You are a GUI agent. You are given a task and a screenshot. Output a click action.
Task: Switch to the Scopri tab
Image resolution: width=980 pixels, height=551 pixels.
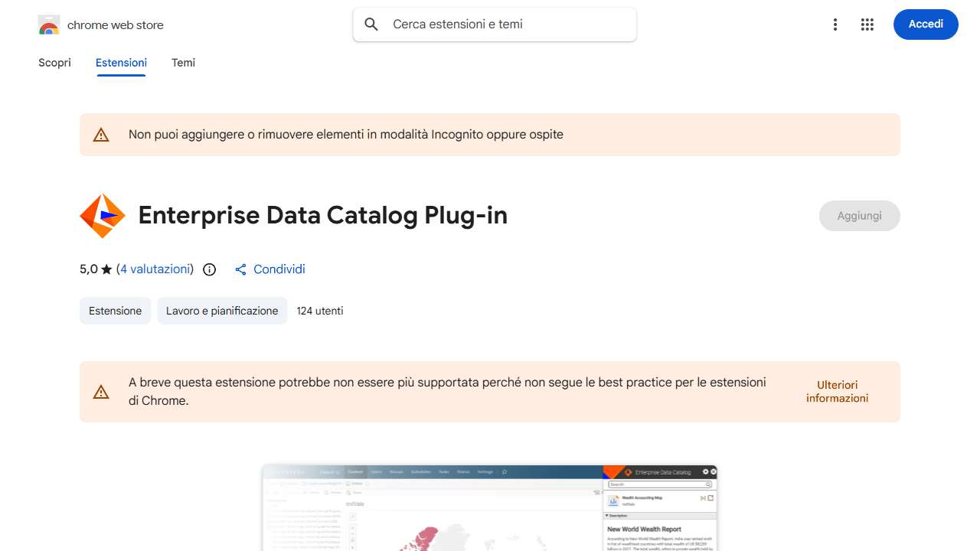click(x=54, y=62)
